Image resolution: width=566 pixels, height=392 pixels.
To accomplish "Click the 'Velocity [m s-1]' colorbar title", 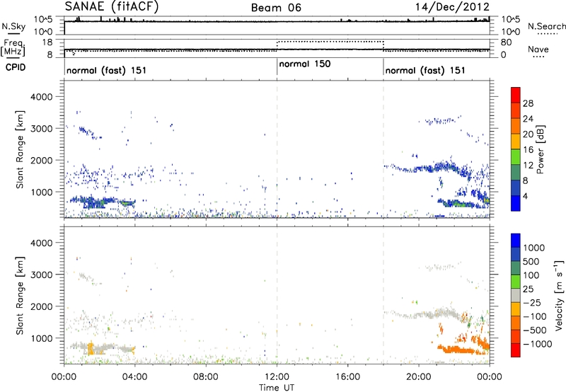I will [x=559, y=295].
